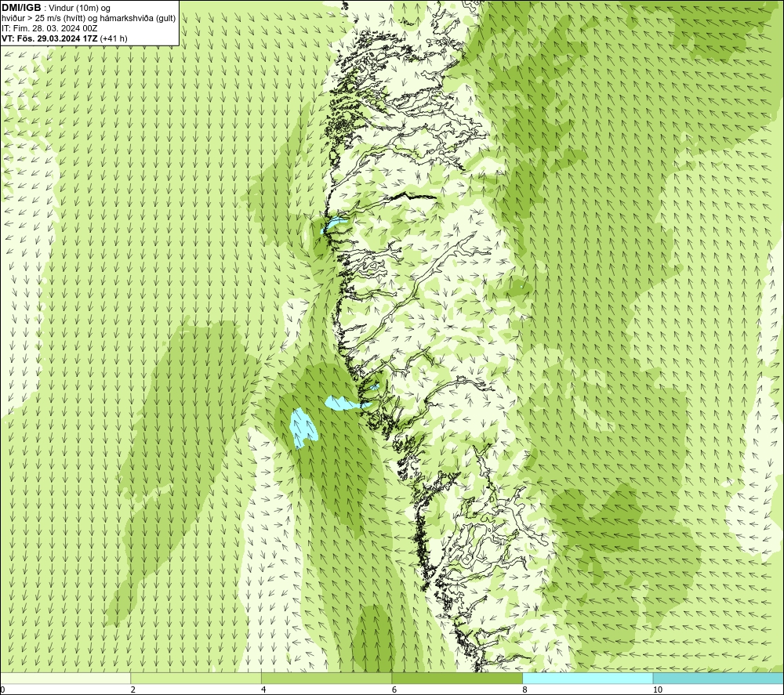Image resolution: width=784 pixels, height=695 pixels.
Task: Click the "VT: Fös. 29.03.2024 17Z" valid time
Action: (50, 38)
